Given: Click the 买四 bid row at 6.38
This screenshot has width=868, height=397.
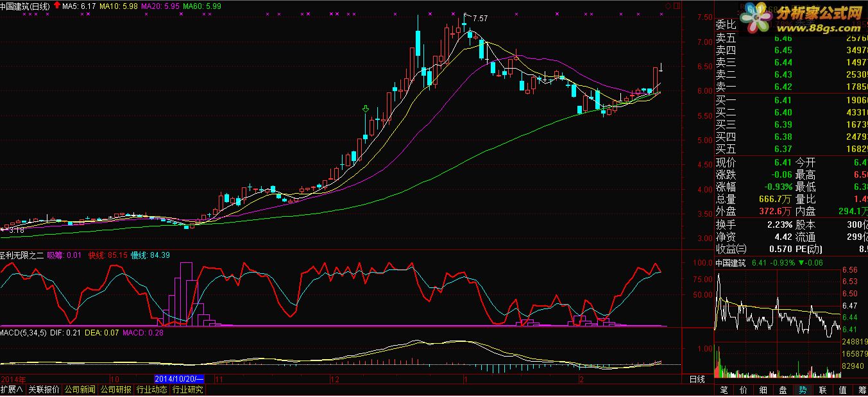Looking at the screenshot, I should [791, 137].
